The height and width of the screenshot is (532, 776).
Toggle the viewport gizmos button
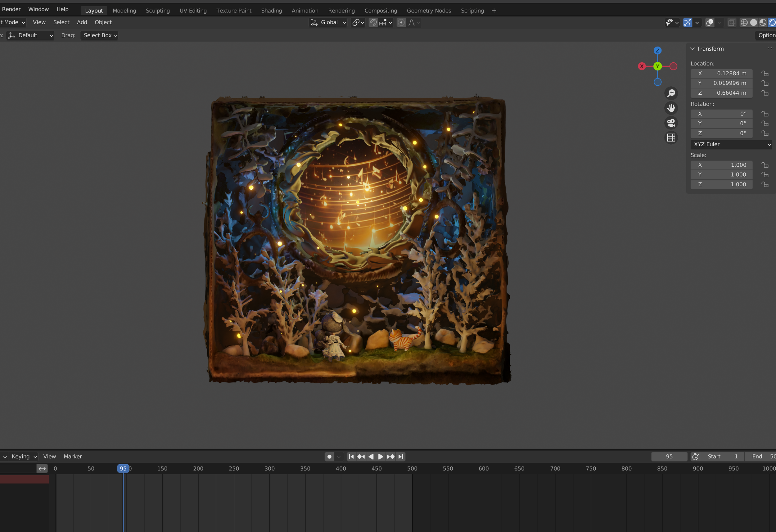[688, 22]
